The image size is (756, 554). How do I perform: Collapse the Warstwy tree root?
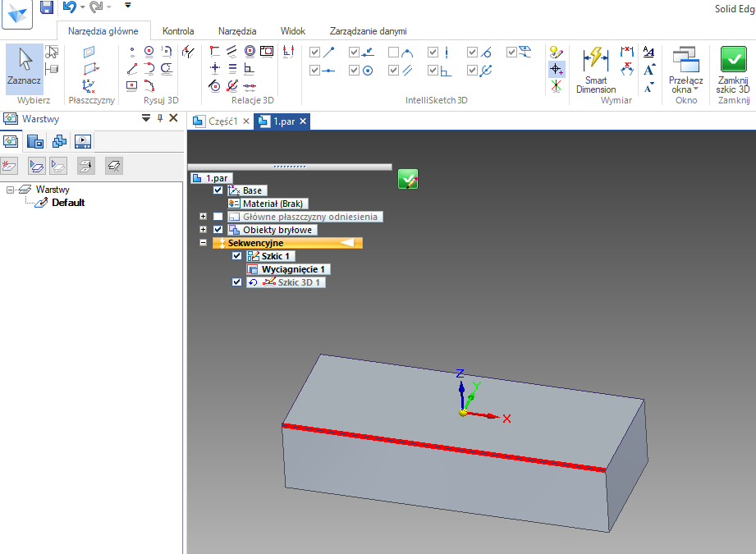point(10,190)
